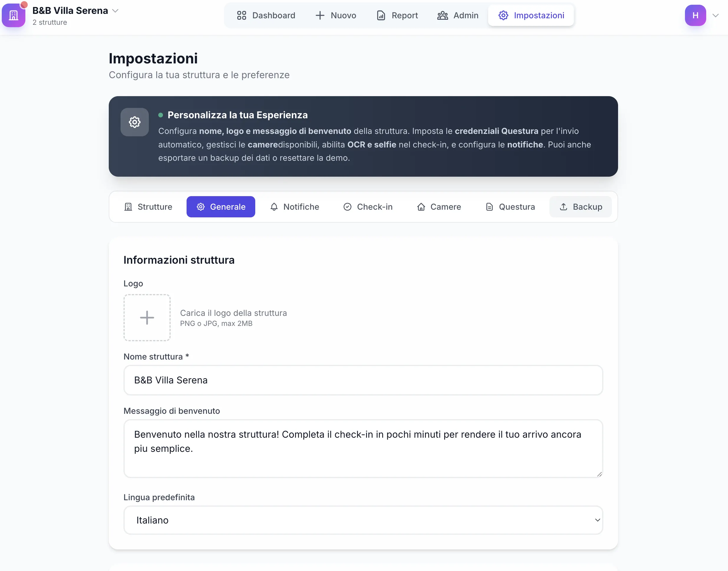Switch to the Check-in tab
728x571 pixels.
(368, 206)
